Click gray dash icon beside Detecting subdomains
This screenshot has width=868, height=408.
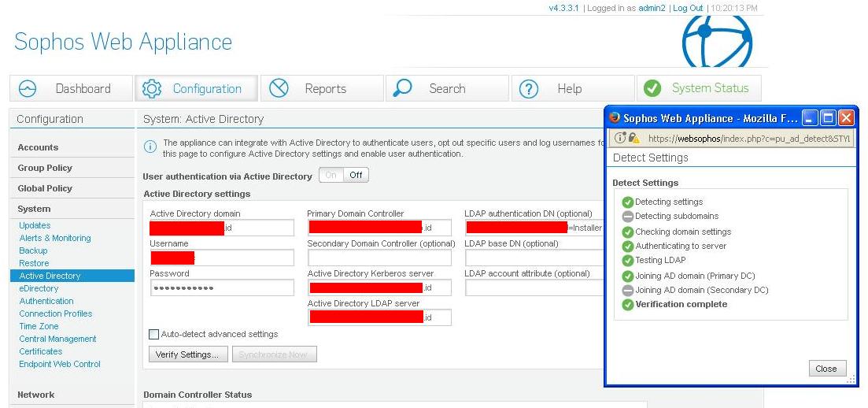628,217
